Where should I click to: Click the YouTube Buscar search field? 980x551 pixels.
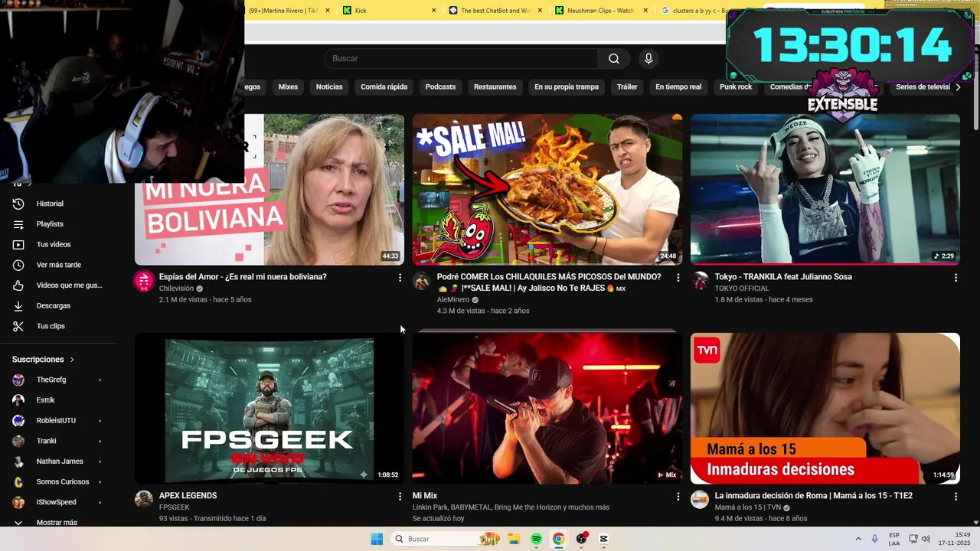[461, 59]
